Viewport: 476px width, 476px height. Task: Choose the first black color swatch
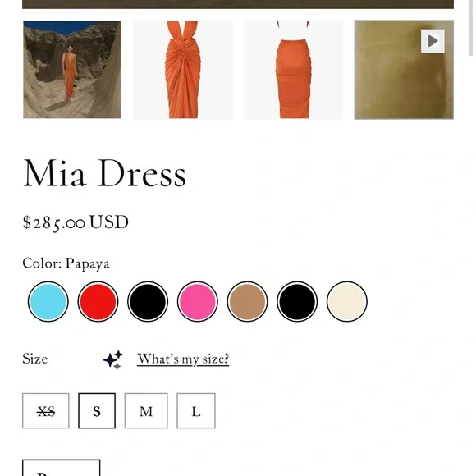(148, 301)
